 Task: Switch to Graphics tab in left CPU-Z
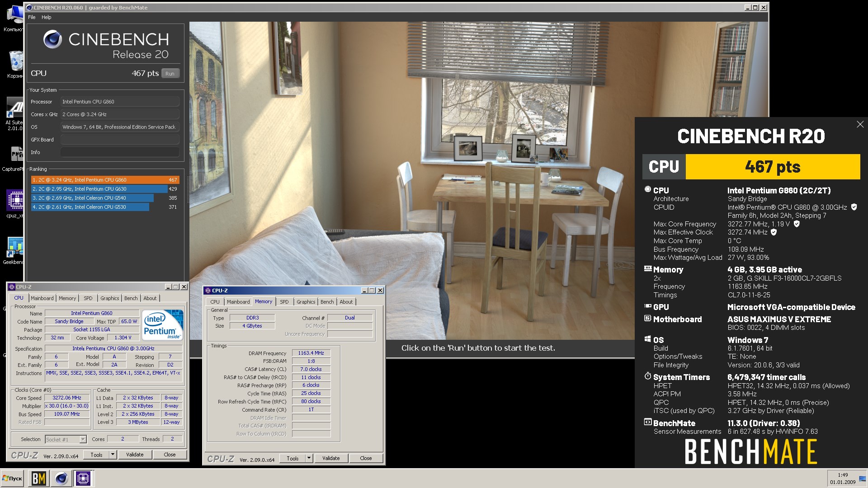tap(110, 298)
